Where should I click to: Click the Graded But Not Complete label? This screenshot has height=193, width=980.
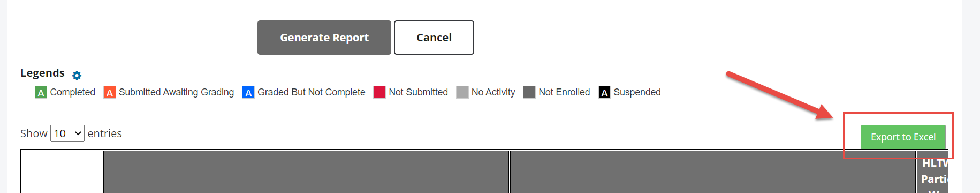tap(312, 92)
